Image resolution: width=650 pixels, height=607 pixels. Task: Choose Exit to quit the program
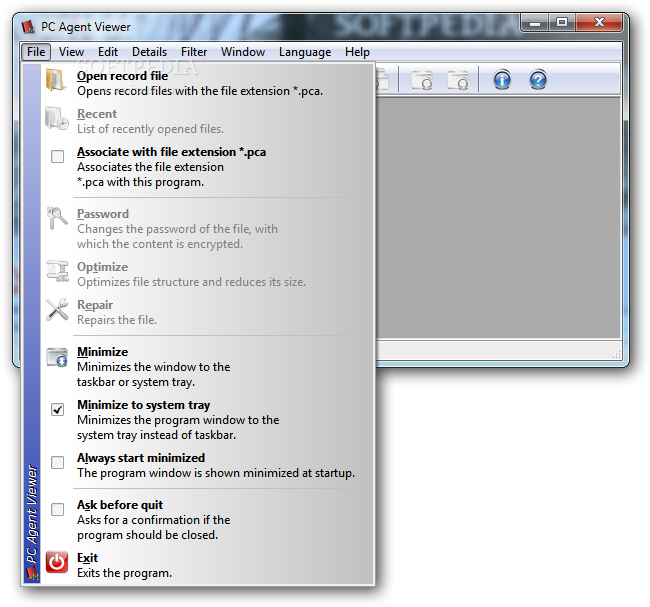pyautogui.click(x=207, y=565)
